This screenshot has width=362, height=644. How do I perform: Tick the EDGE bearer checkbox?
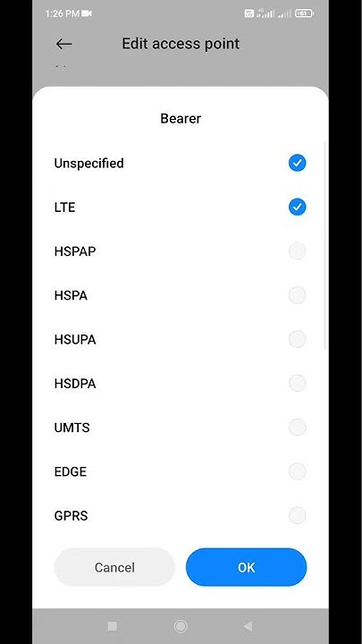pos(297,471)
